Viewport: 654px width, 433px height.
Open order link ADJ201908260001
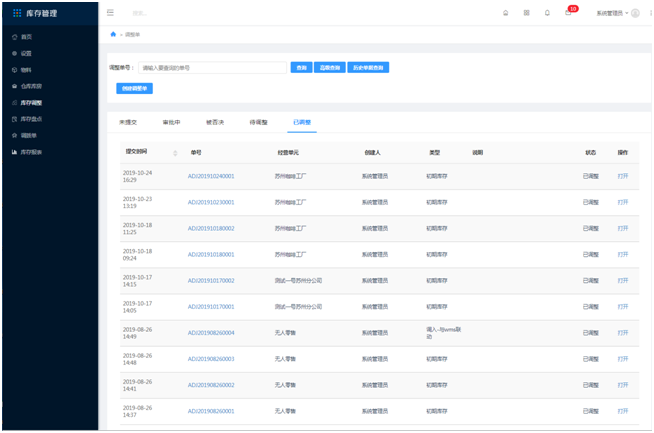211,411
